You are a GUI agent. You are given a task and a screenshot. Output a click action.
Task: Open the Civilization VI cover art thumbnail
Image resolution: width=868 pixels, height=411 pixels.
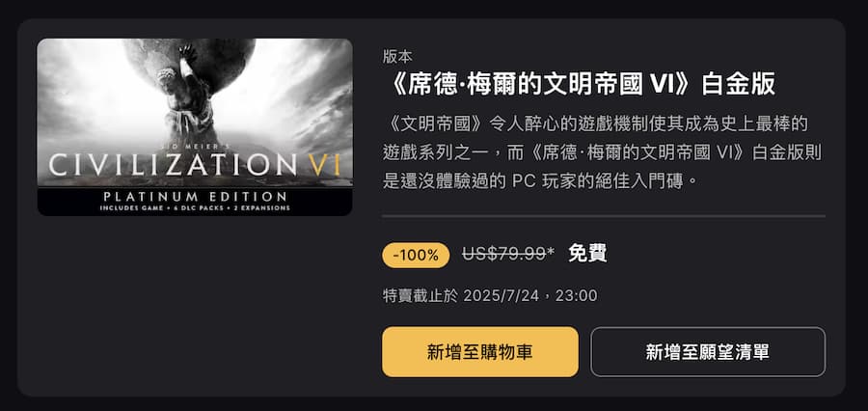point(195,126)
